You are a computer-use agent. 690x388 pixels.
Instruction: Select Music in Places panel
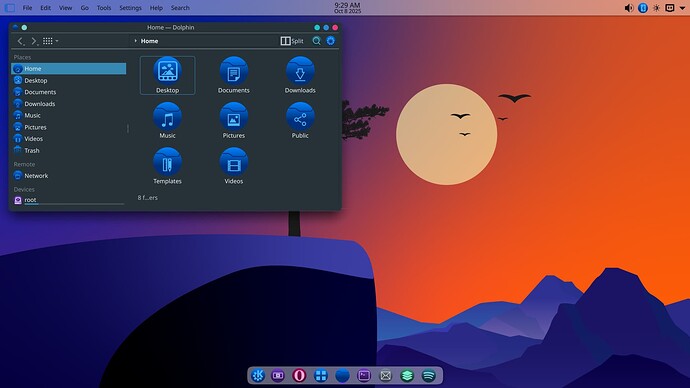[x=69, y=115]
